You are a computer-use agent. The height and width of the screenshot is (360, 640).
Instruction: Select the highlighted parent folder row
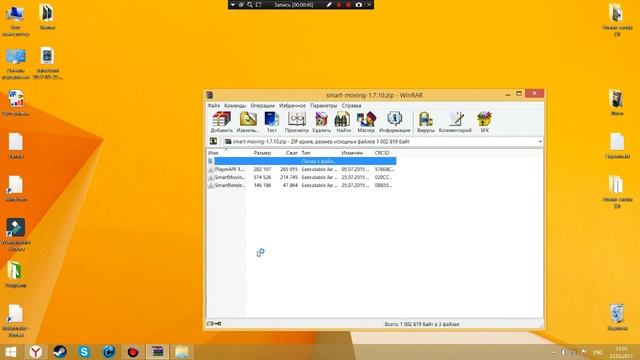pos(302,161)
